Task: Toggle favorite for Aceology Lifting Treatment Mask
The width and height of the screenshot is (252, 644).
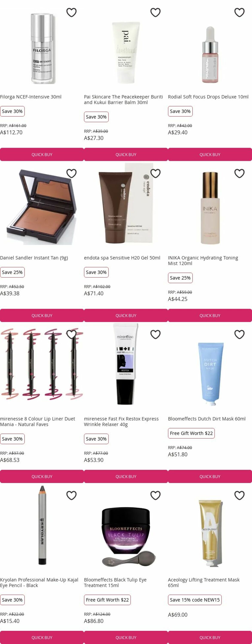Action: click(x=240, y=495)
